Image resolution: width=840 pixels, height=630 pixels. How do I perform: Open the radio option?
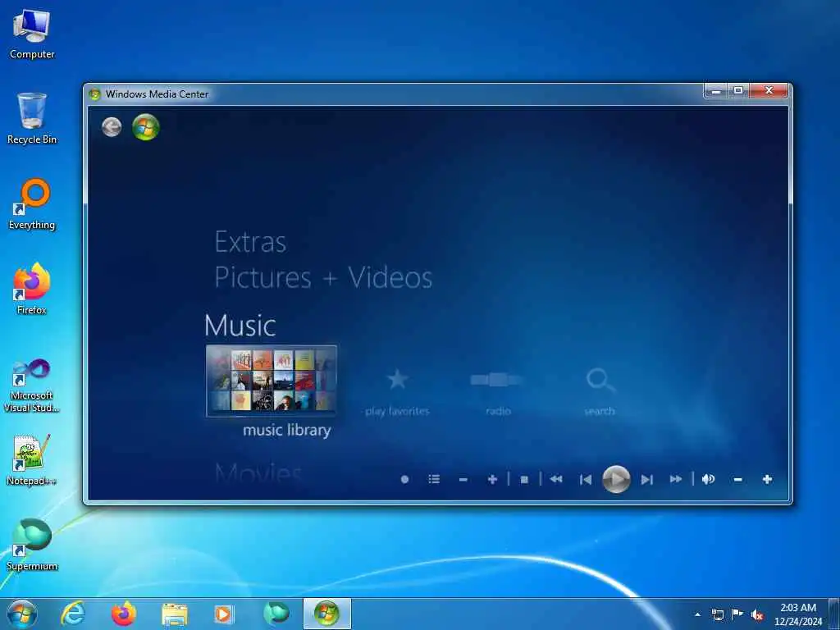pyautogui.click(x=497, y=380)
